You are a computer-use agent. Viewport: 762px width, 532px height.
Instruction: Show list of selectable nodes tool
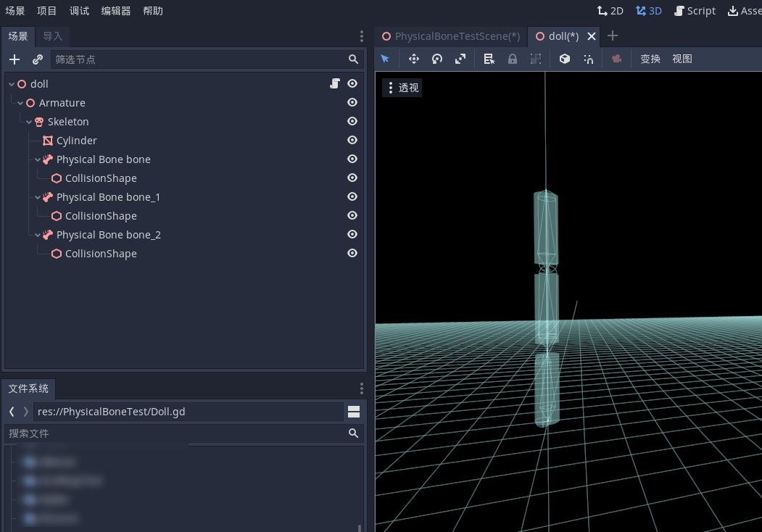pyautogui.click(x=489, y=59)
